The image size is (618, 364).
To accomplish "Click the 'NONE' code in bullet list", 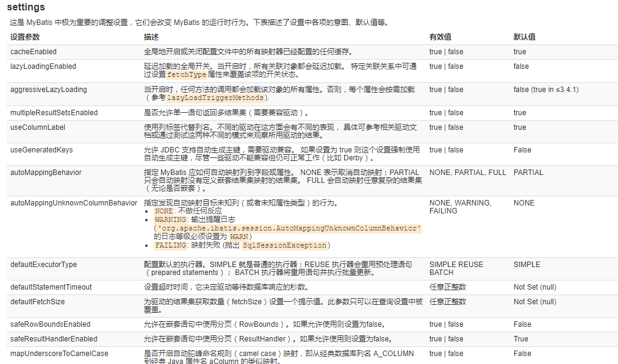I will tap(164, 211).
